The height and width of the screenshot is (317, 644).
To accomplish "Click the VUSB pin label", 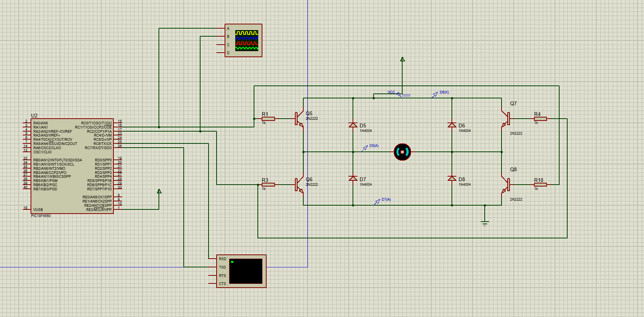I will [38, 210].
